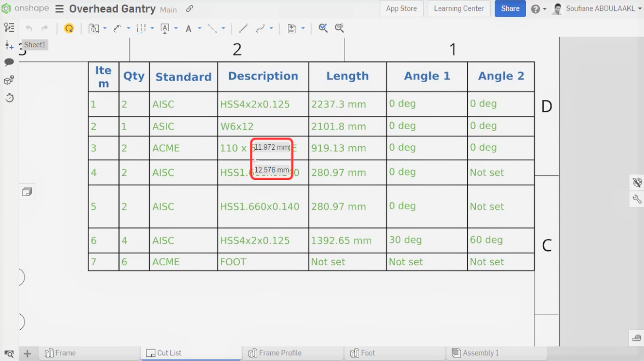
Task: Click the inspect check magnifier icon
Action: click(323, 28)
